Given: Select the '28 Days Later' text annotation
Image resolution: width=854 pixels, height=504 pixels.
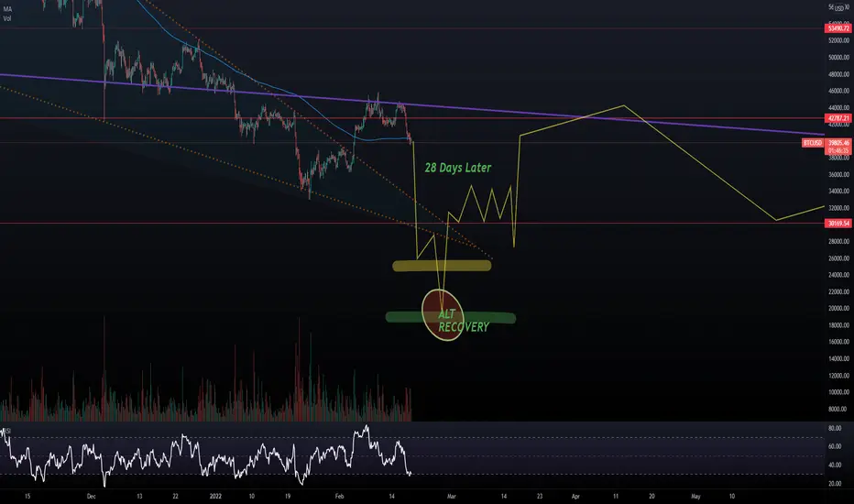Looking at the screenshot, I should click(x=458, y=168).
